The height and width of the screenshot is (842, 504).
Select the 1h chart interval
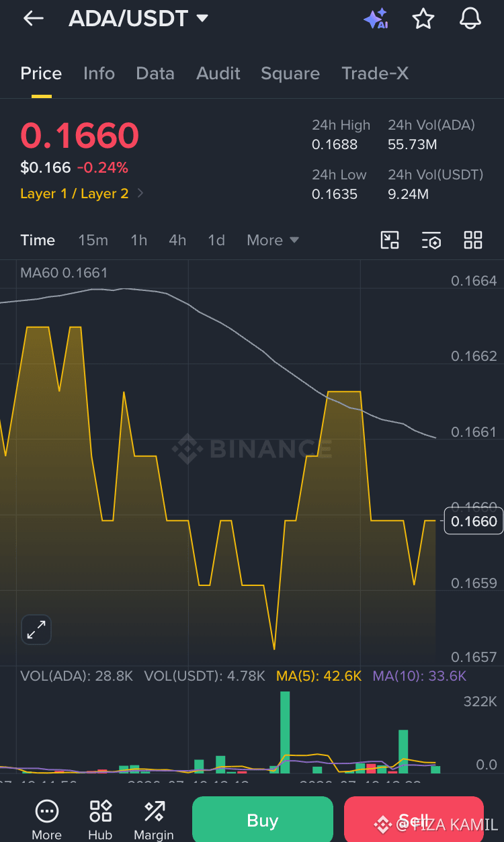[x=138, y=240]
